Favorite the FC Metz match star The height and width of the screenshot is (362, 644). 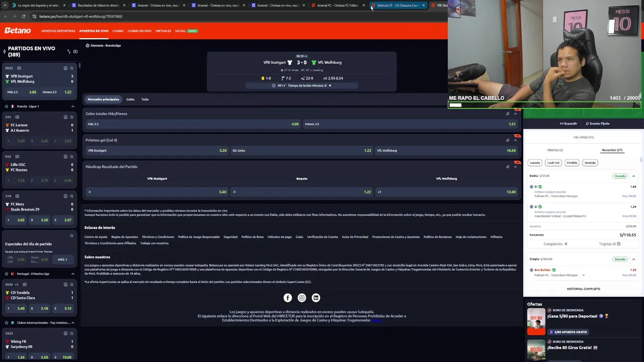pyautogui.click(x=71, y=196)
